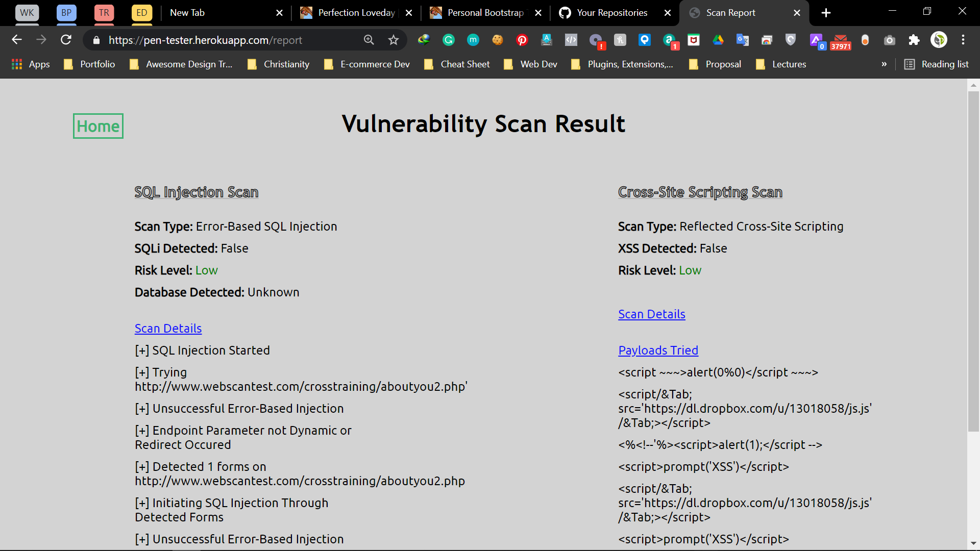Open the Reading list panel
Viewport: 980px width, 551px height.
tap(937, 64)
